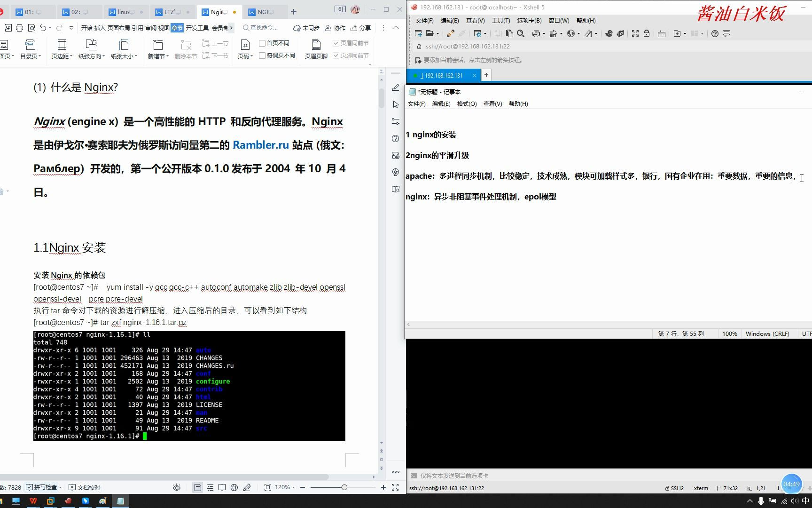Open the 纸张大小 paper size dropdown
Screen dimensions: 812x508
[x=124, y=49]
